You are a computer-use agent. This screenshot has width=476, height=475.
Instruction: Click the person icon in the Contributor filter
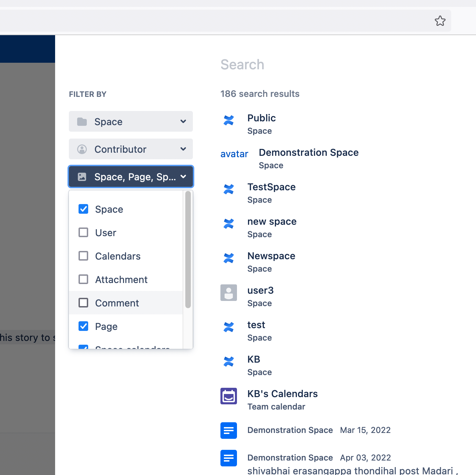[x=82, y=149]
